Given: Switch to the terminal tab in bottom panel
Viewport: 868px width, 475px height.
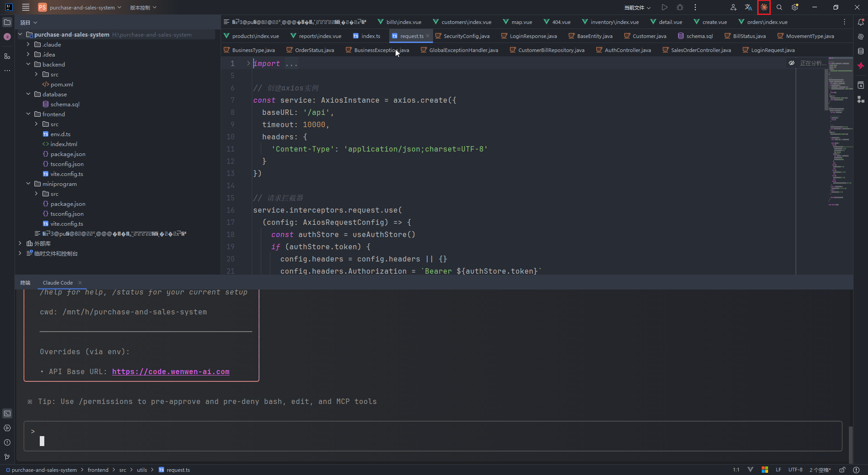Looking at the screenshot, I should click(x=25, y=283).
